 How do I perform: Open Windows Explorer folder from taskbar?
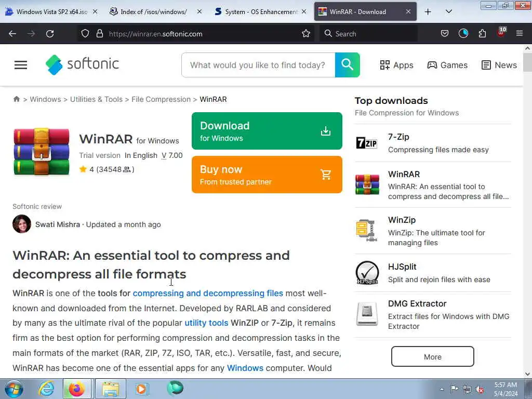pos(111,389)
